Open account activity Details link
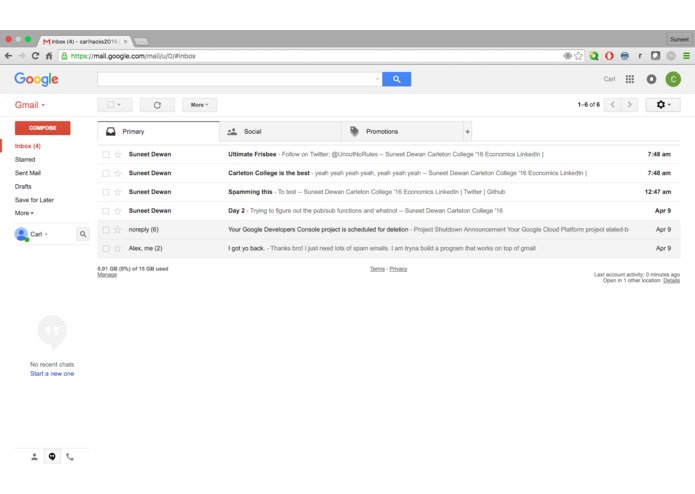 [x=671, y=280]
